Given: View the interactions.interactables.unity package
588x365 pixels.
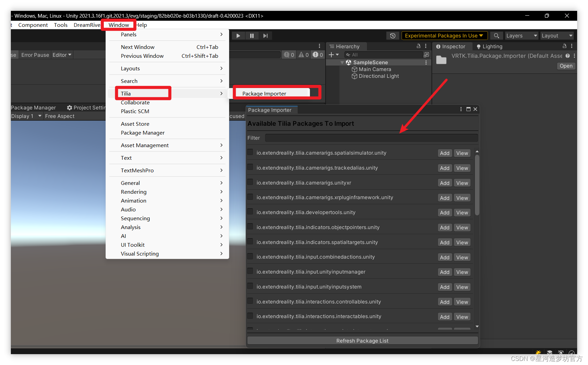Looking at the screenshot, I should 462,317.
